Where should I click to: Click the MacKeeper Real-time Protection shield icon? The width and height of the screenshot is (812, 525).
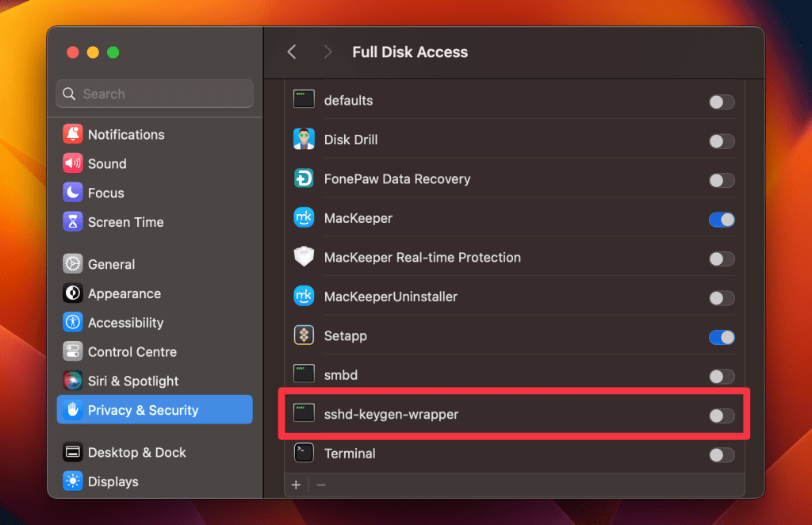pyautogui.click(x=304, y=258)
